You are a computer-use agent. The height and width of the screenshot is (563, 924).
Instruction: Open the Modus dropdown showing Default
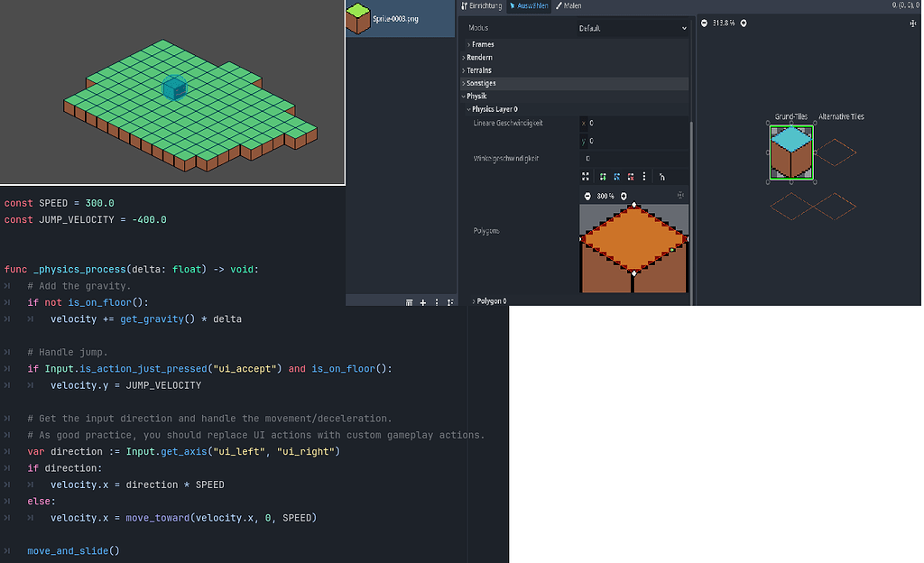[632, 27]
